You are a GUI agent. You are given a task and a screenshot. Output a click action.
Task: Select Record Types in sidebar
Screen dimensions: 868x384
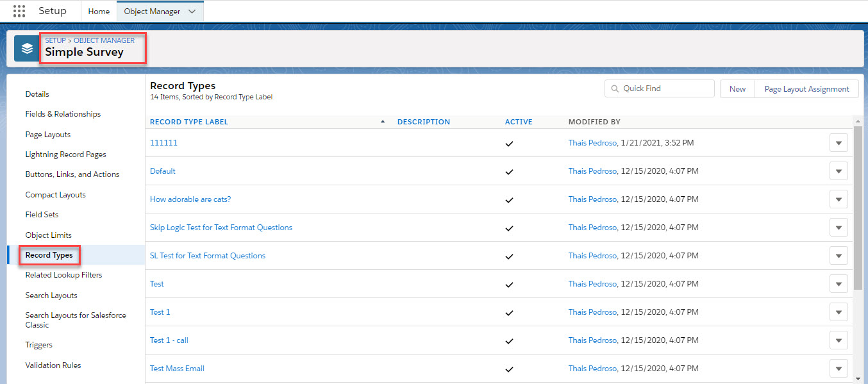tap(49, 255)
